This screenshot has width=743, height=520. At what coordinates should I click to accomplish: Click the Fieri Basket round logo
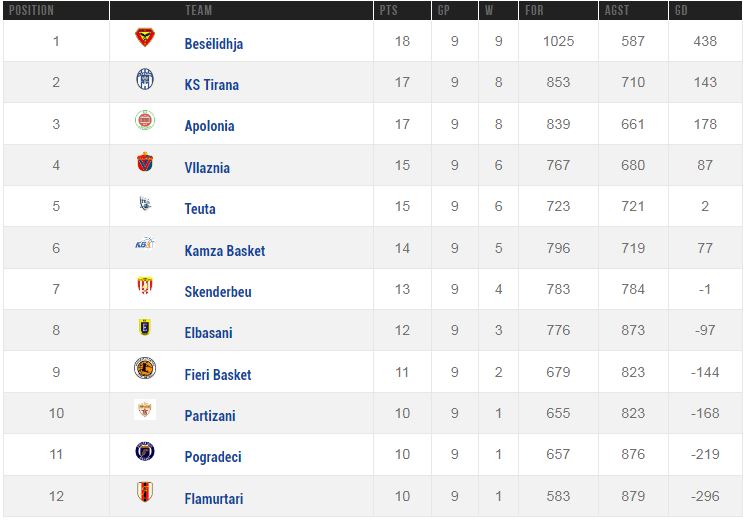point(145,369)
